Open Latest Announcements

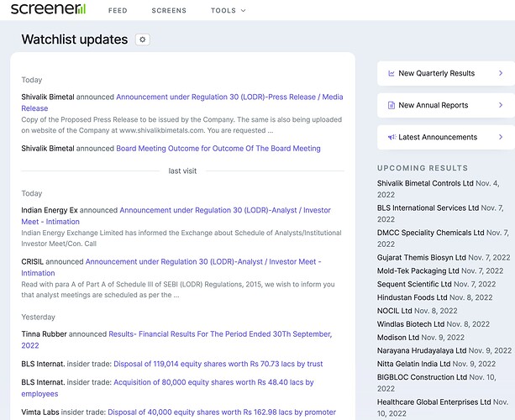point(446,137)
